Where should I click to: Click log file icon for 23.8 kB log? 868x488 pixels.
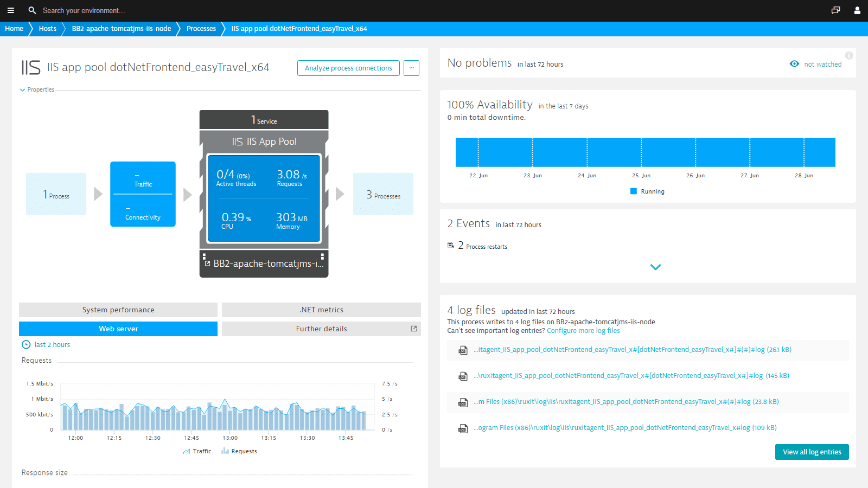click(x=463, y=402)
